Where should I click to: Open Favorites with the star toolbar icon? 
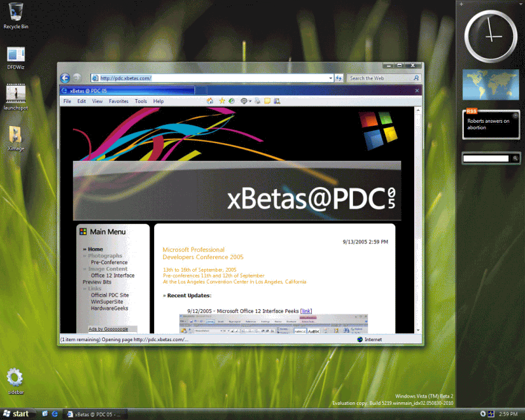(222, 101)
